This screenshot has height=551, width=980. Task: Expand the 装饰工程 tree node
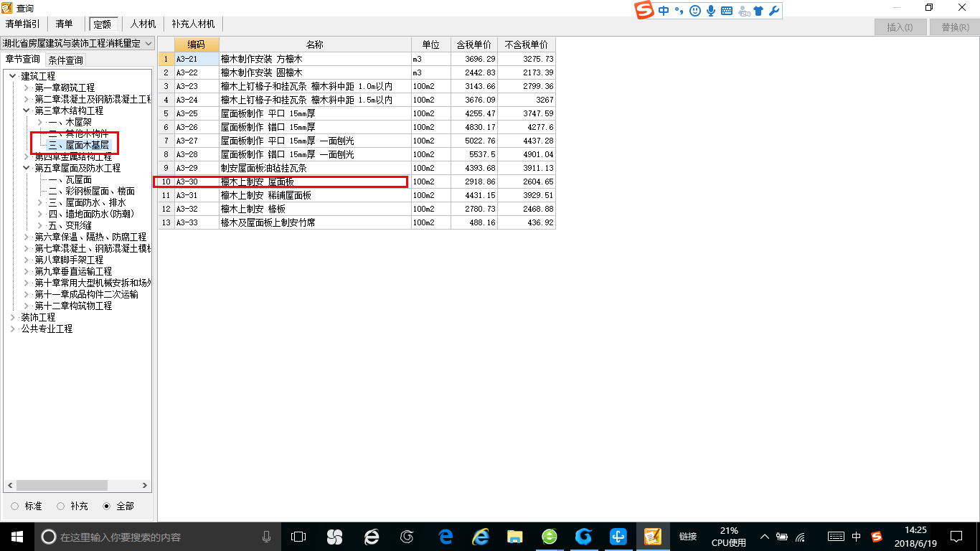click(13, 317)
